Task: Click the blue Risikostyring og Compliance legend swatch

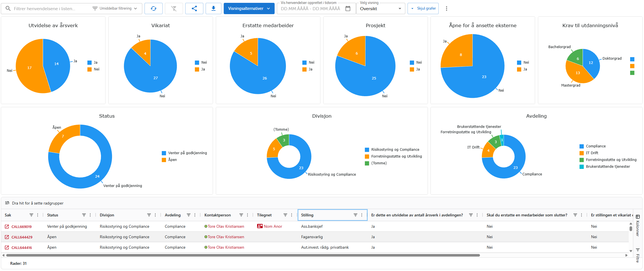Action: pos(367,150)
